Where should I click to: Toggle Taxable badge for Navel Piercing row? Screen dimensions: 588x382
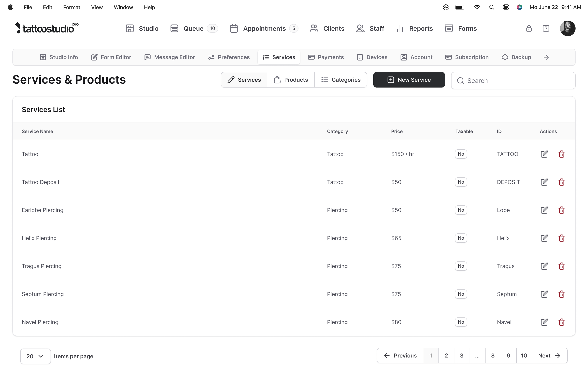point(461,322)
